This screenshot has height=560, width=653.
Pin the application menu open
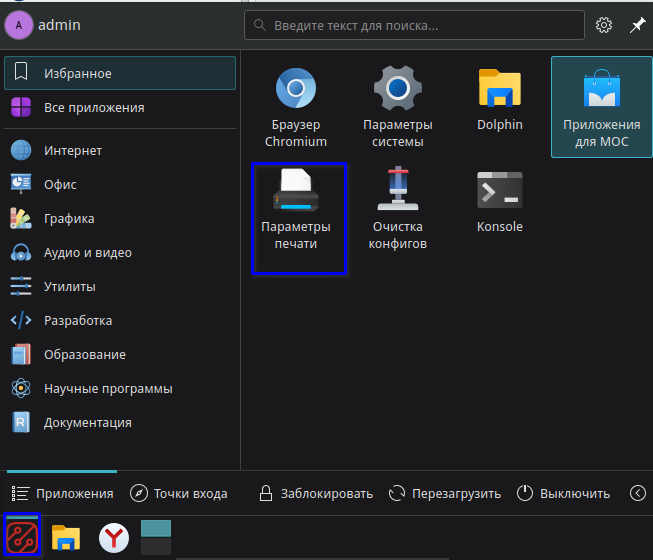coord(636,25)
